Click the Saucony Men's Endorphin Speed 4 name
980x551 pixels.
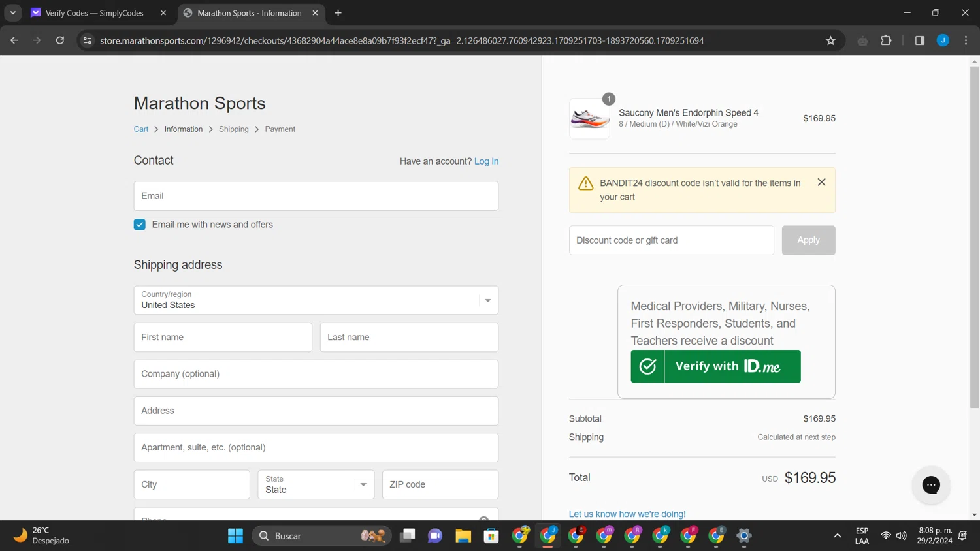pyautogui.click(x=689, y=113)
